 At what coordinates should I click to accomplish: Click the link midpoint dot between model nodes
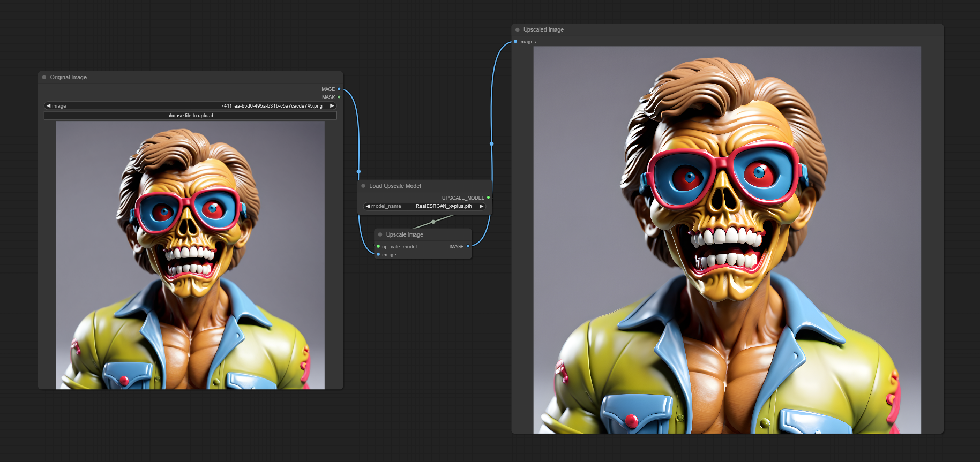[x=433, y=222]
